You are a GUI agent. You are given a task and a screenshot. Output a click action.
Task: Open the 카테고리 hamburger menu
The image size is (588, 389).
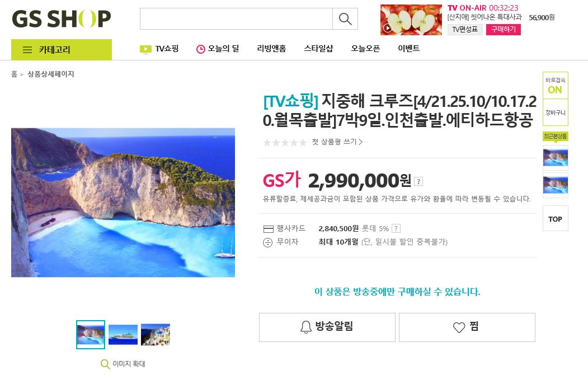[x=62, y=49]
